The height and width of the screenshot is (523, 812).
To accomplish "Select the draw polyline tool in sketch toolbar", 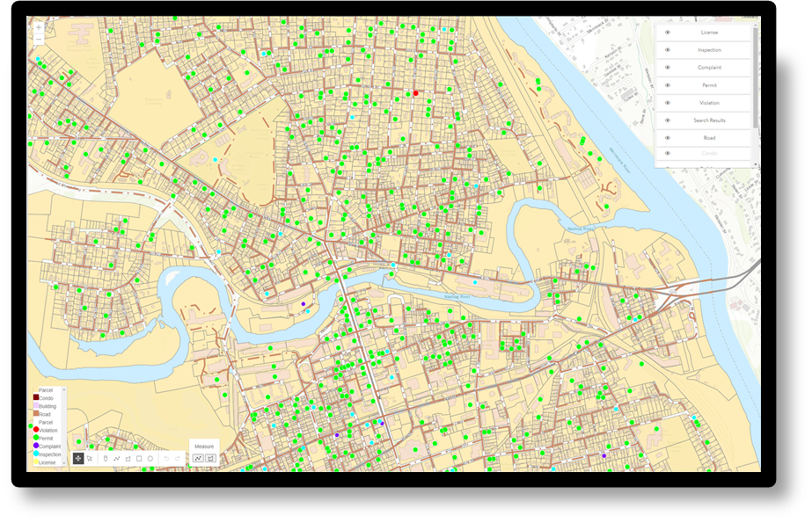I will tap(116, 458).
